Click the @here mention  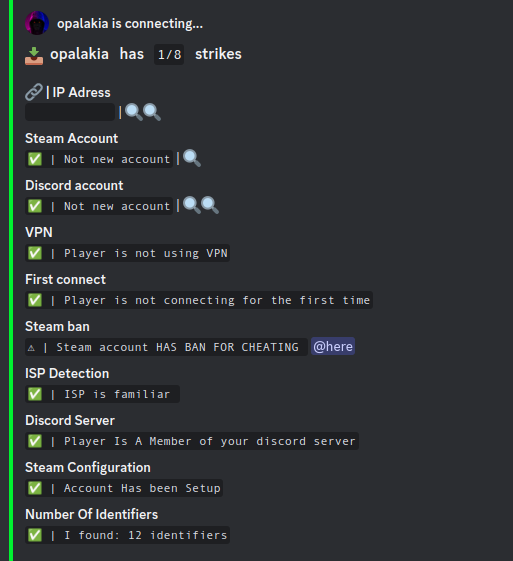click(333, 346)
